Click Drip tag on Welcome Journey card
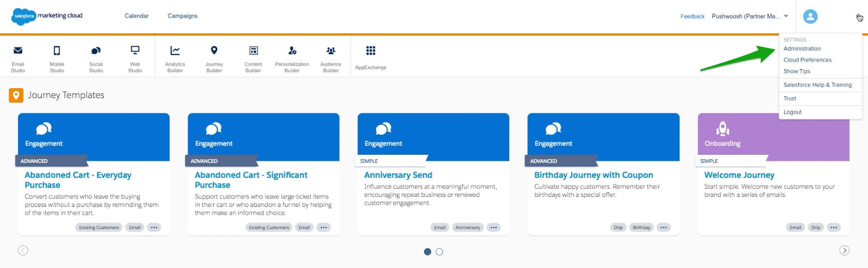 816,227
